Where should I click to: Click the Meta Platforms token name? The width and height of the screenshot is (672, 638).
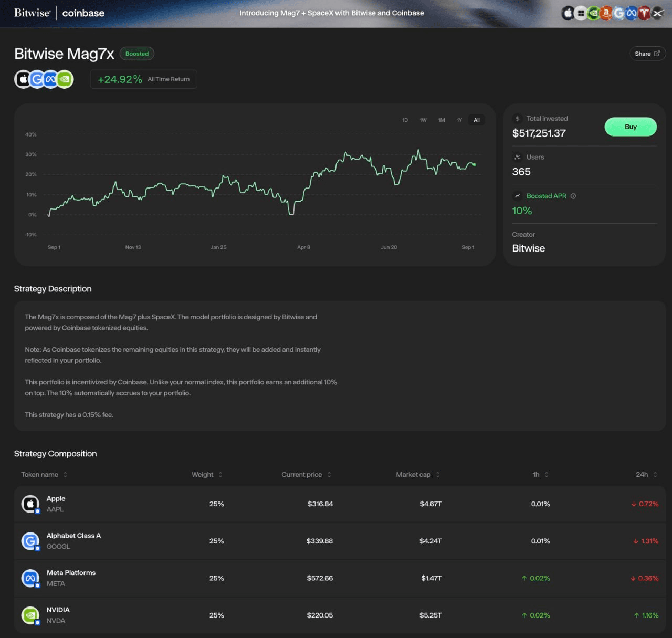(x=71, y=573)
